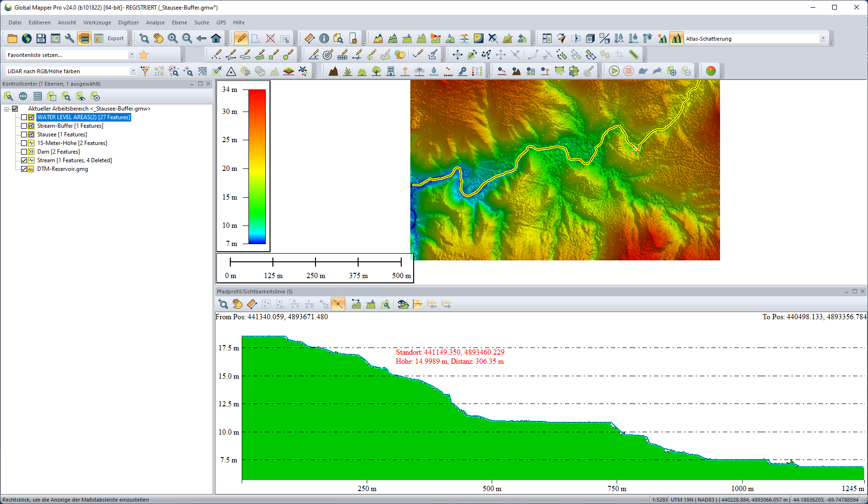Open the Ebene menu

[180, 22]
